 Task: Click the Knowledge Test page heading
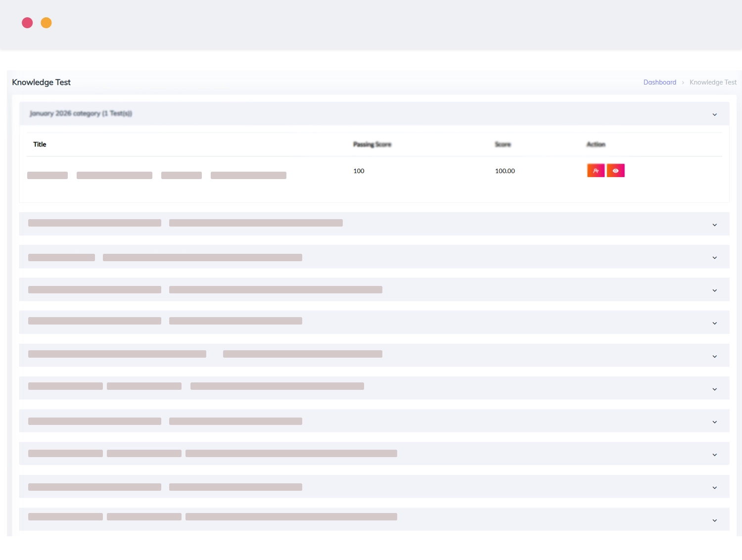pos(41,82)
